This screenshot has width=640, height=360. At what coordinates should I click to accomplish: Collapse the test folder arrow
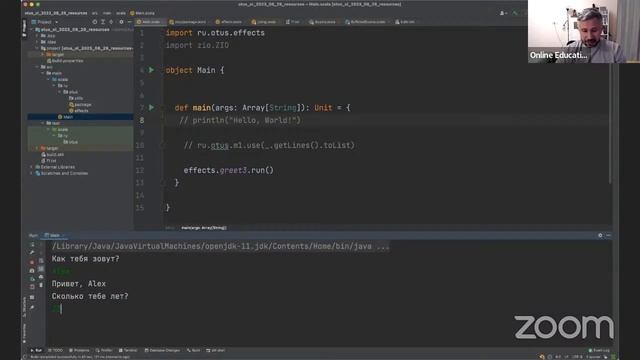pos(43,123)
